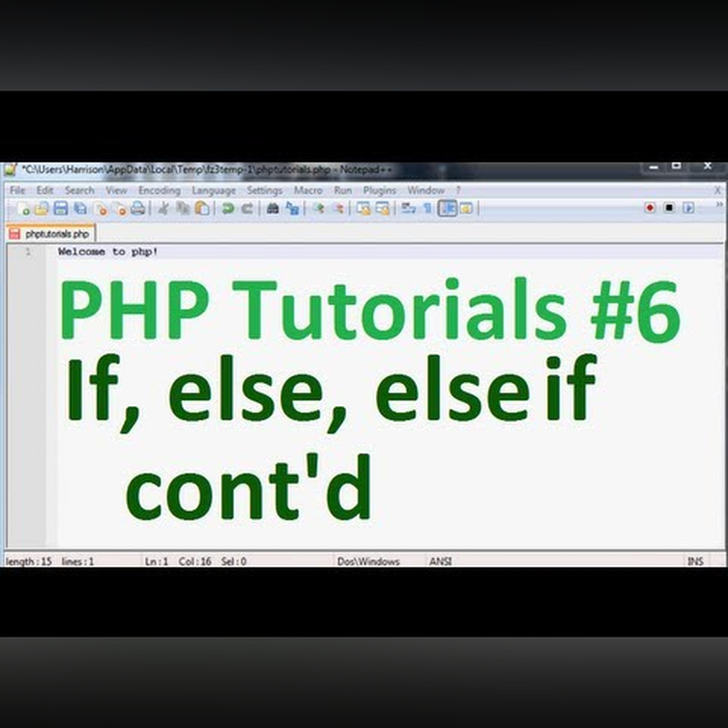Click the Cut scissors icon
The image size is (728, 728).
163,208
